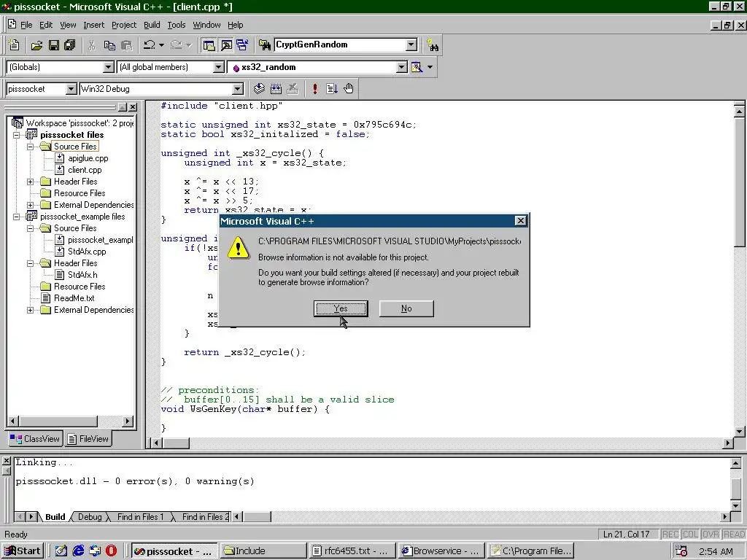Screen dimensions: 747x560
Task: Close the Microsoft Visual C++ dialog
Action: click(x=521, y=220)
